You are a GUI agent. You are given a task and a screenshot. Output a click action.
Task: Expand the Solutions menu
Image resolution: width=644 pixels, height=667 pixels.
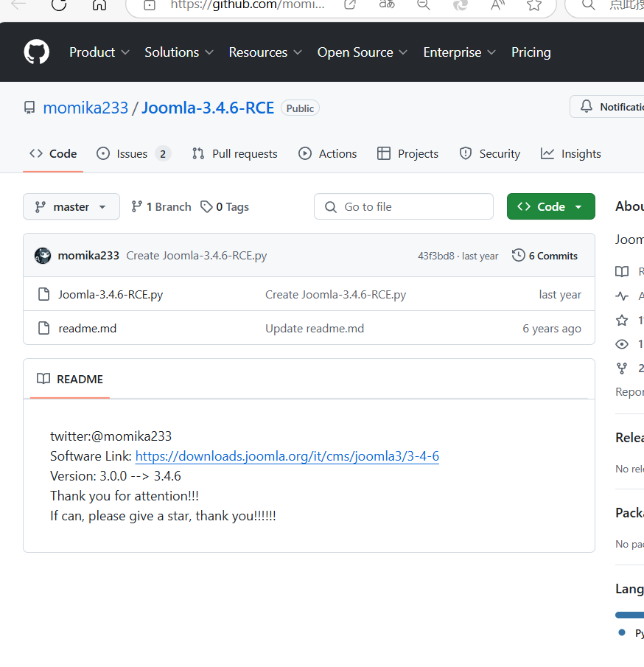pyautogui.click(x=178, y=52)
